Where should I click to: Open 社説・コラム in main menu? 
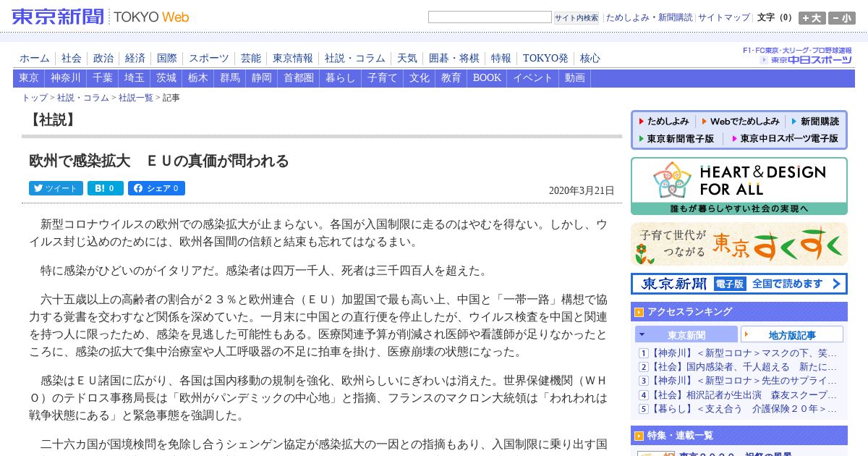(355, 58)
